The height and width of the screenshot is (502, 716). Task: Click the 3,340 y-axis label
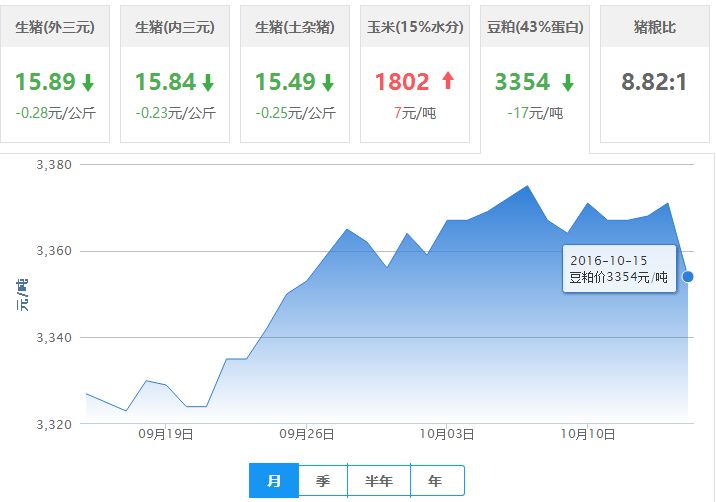point(54,338)
